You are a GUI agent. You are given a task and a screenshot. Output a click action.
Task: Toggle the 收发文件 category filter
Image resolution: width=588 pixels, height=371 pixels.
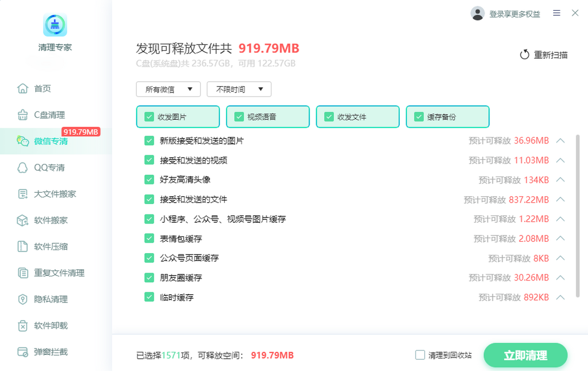pyautogui.click(x=358, y=117)
